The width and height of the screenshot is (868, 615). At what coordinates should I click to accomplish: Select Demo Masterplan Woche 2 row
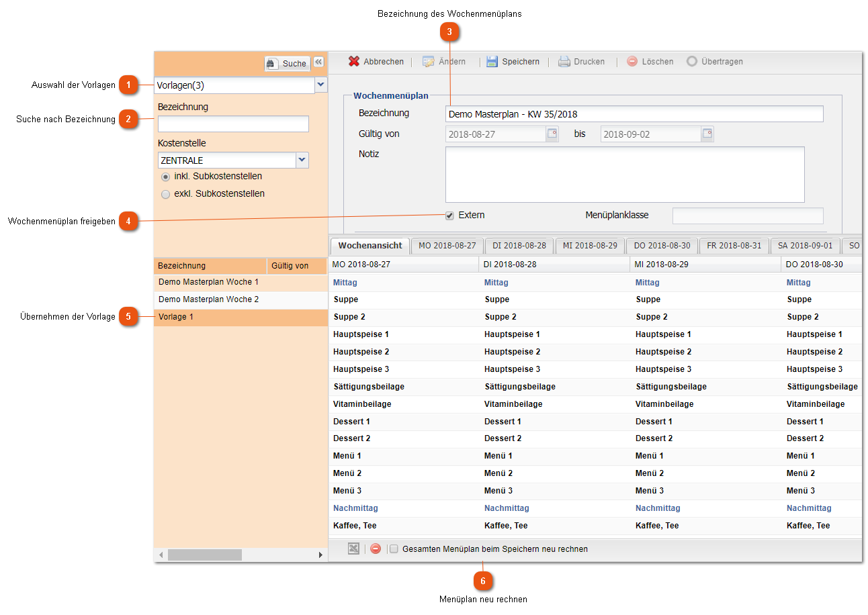(x=241, y=299)
